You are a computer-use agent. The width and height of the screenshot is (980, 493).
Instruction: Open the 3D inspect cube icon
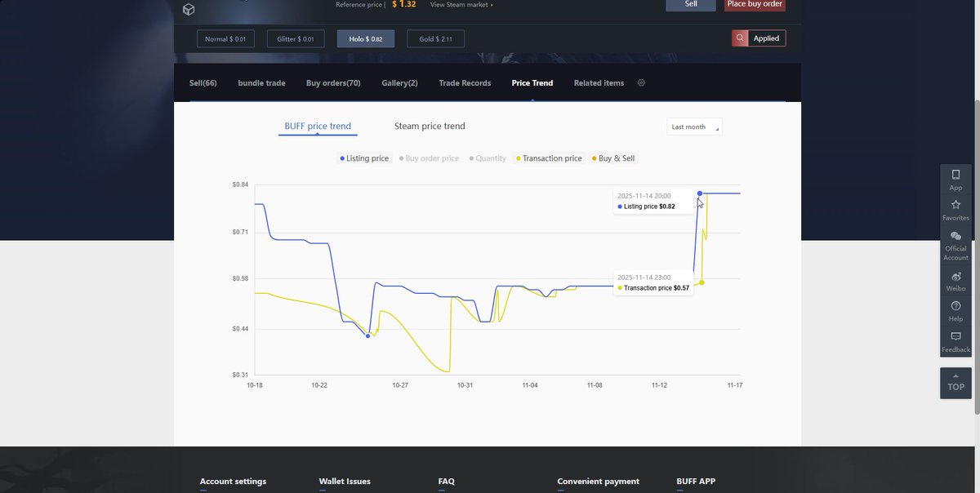(x=189, y=9)
